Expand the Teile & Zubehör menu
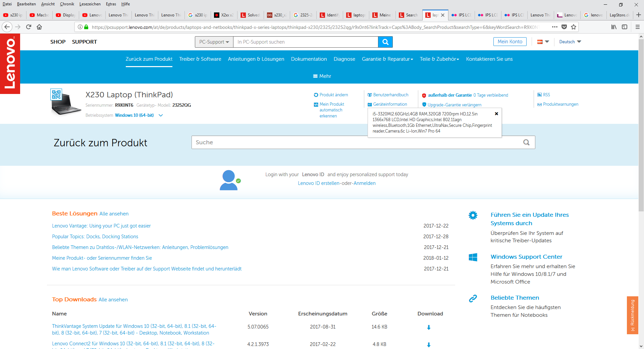Image resolution: width=644 pixels, height=349 pixels. [x=439, y=59]
